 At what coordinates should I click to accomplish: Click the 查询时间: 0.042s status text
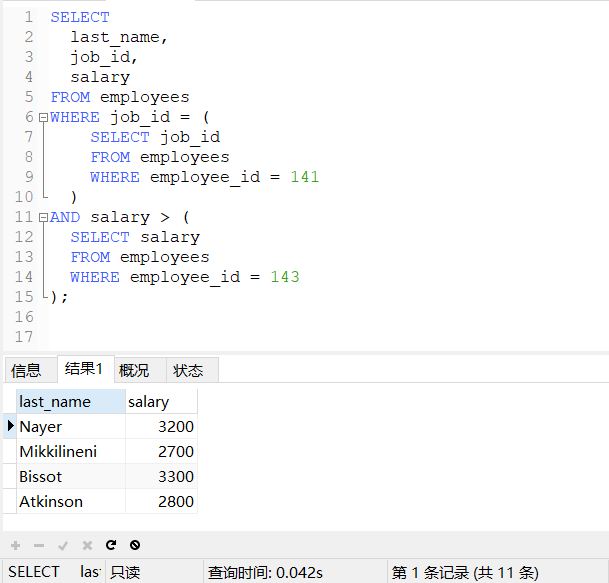[x=265, y=572]
